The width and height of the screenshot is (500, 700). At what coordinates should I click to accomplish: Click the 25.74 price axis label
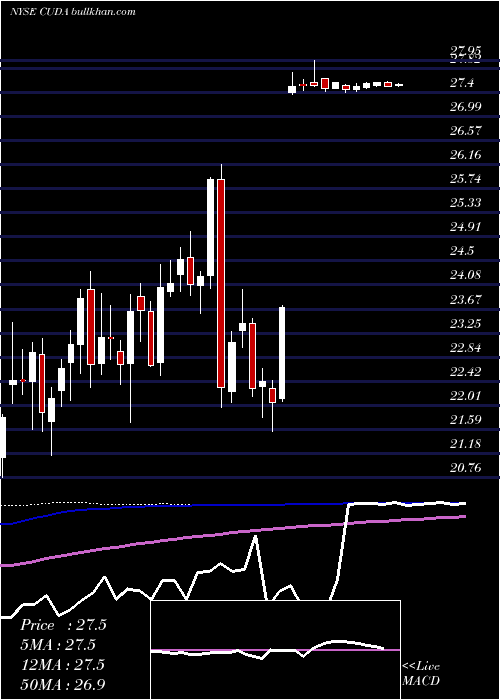[466, 179]
